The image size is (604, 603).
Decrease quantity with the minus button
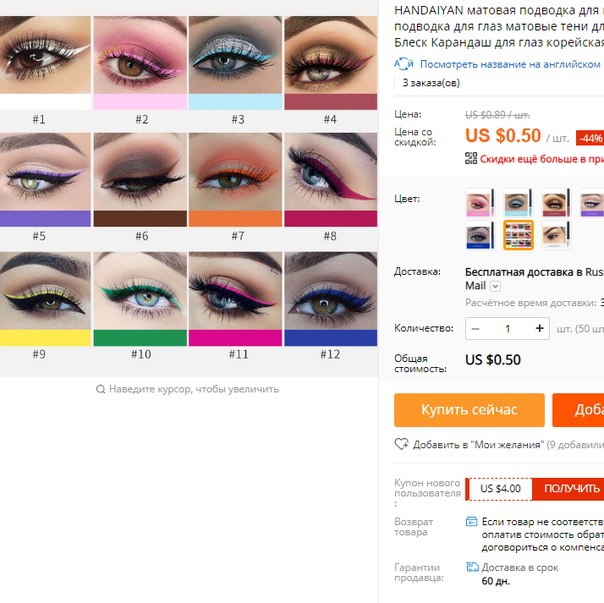(x=475, y=329)
